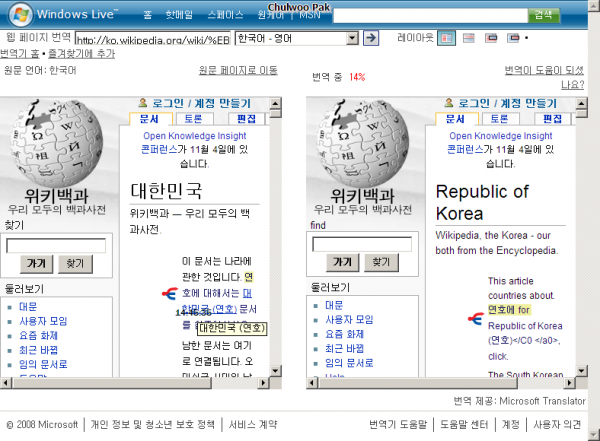Click the scroll-down arrow of original pane
600x441 pixels.
(276, 371)
